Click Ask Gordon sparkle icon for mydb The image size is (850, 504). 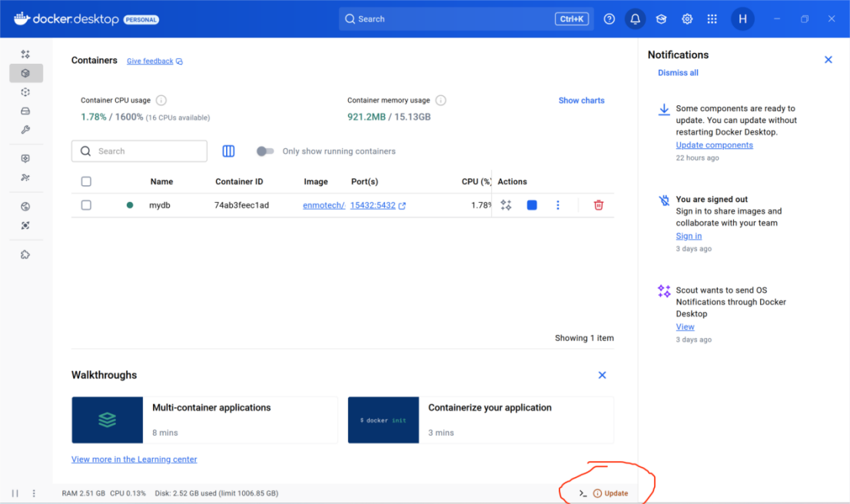point(506,205)
